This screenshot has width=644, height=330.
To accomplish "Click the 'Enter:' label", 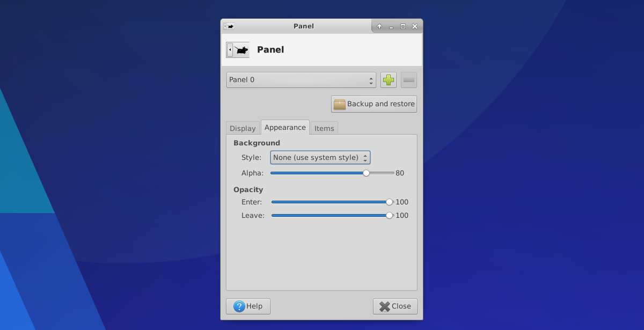I will point(252,202).
